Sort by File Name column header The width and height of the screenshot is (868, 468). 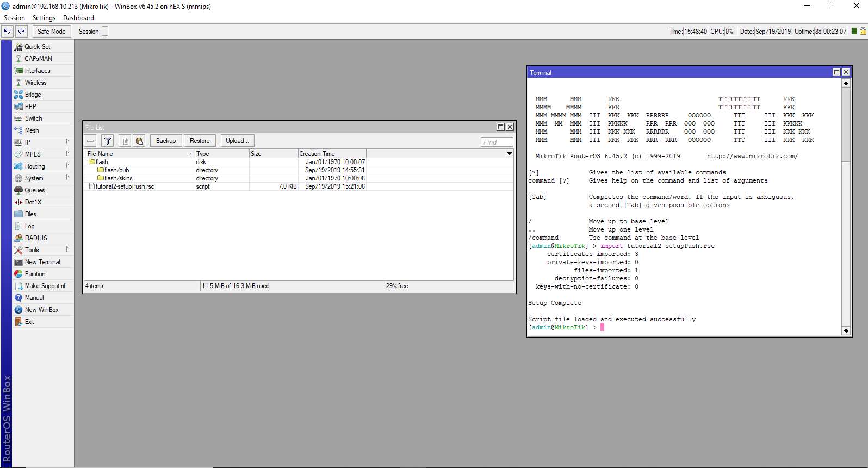coord(140,154)
